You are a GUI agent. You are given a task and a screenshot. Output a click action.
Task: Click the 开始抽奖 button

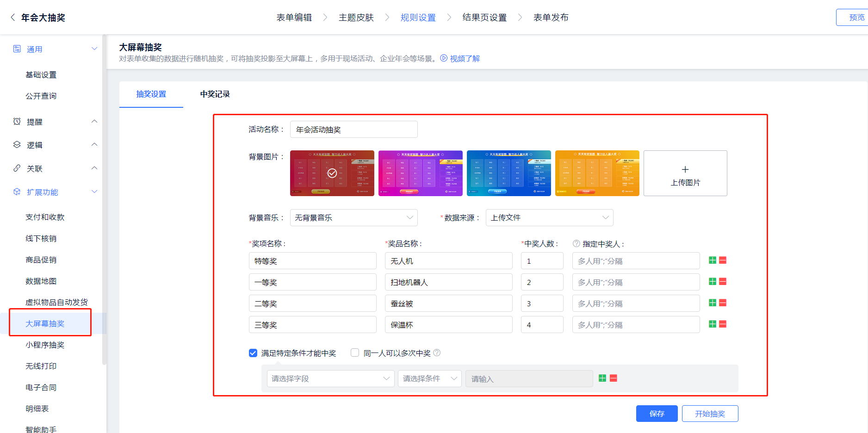710,414
